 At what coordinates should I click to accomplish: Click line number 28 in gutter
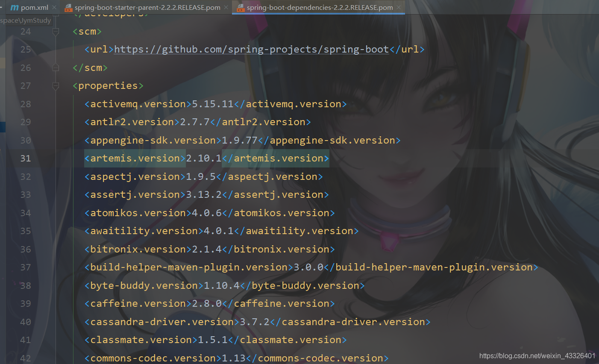click(26, 104)
